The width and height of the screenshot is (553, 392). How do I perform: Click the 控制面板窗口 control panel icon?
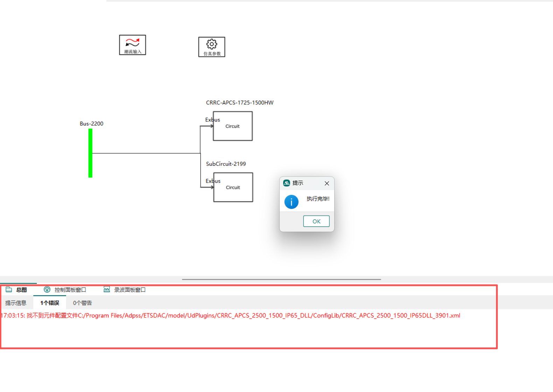47,289
